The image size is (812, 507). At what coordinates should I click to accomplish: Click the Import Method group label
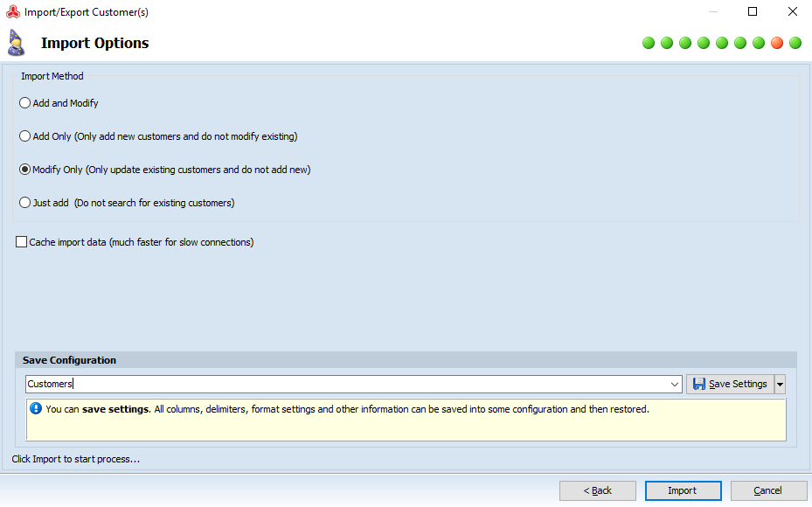coord(52,76)
